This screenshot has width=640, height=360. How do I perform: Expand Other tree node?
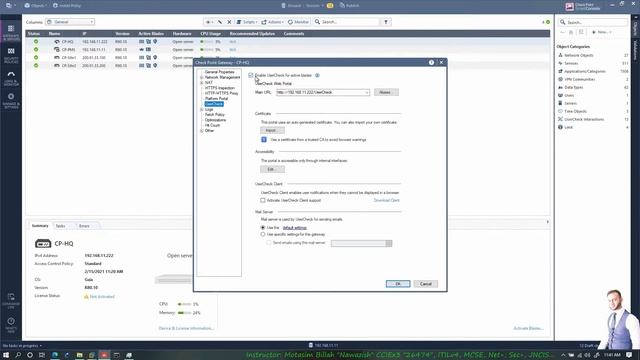pyautogui.click(x=202, y=131)
